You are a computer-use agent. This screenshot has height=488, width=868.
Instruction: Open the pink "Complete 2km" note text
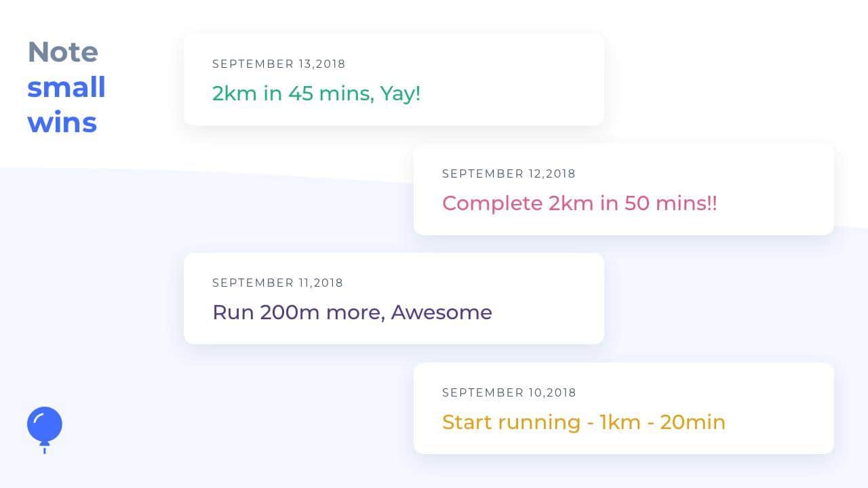579,203
